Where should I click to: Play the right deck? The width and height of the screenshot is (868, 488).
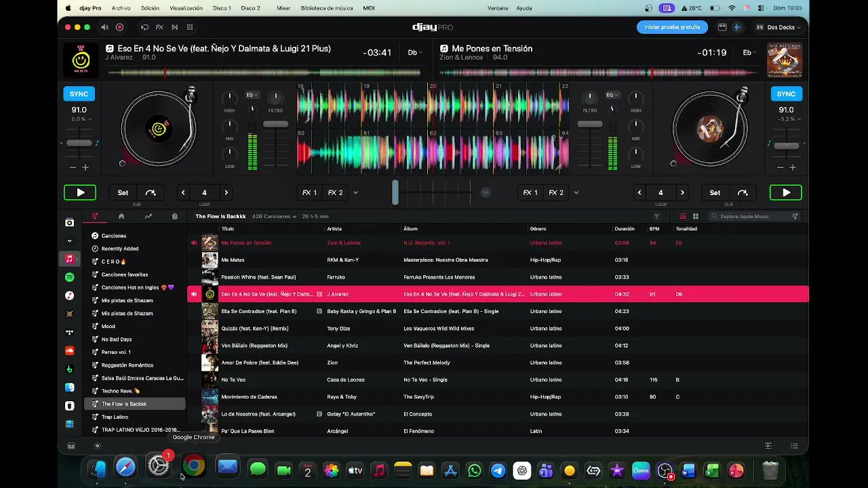coord(786,192)
